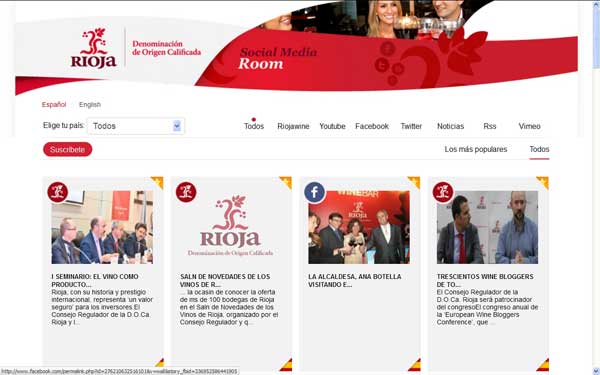Image resolution: width=600 pixels, height=375 pixels.
Task: Filter by Riojawine
Action: pyautogui.click(x=293, y=126)
